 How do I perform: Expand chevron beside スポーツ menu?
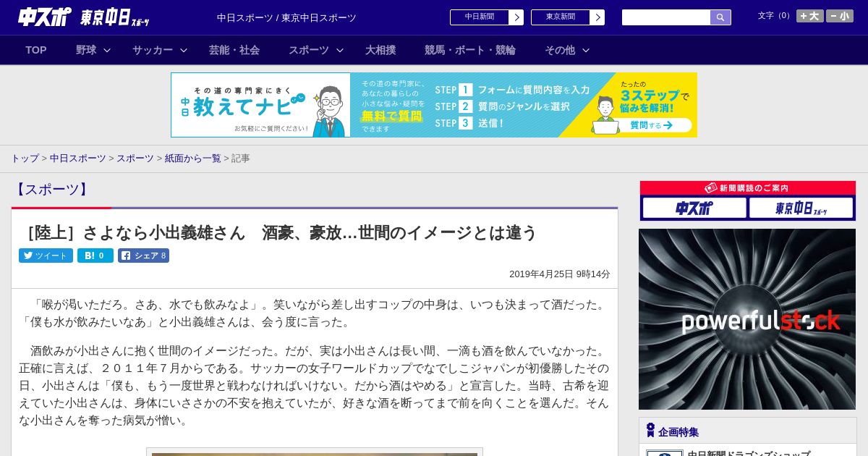[x=340, y=50]
